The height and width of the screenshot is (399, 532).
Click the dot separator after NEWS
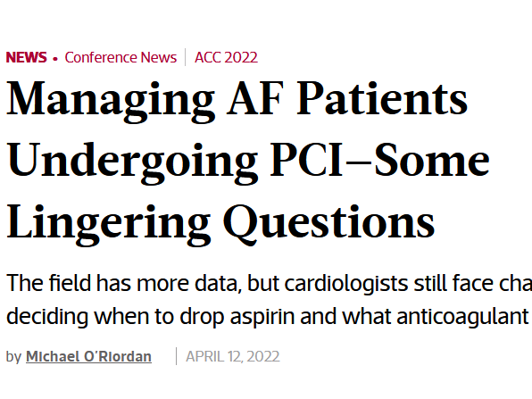point(55,59)
